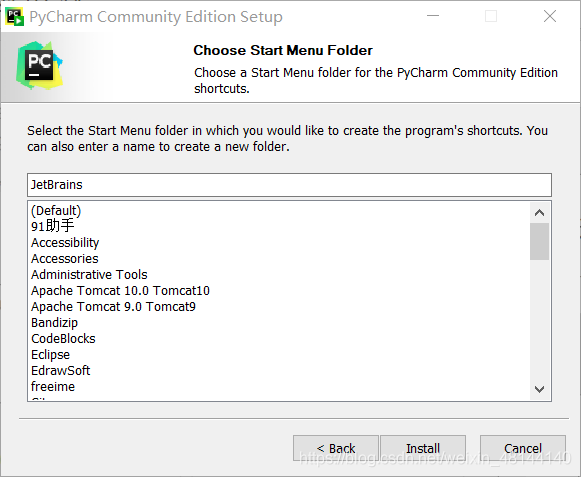Click the Install button

pyautogui.click(x=423, y=448)
